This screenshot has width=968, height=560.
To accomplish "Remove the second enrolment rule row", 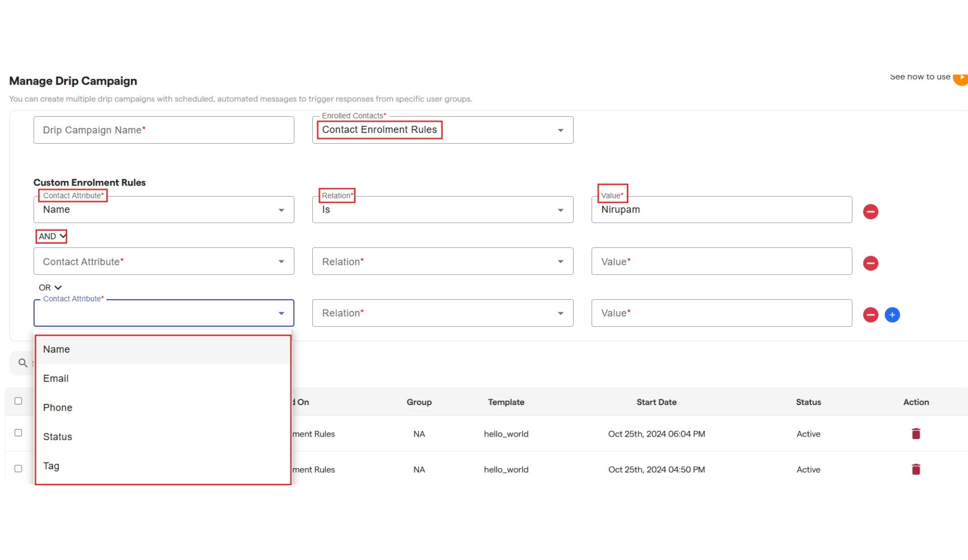I will pos(870,263).
